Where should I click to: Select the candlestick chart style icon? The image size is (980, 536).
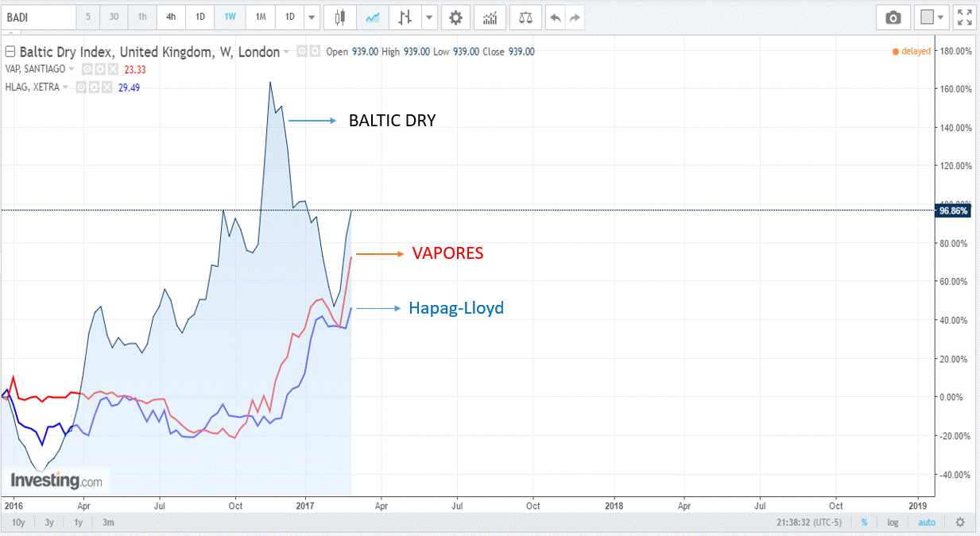(340, 17)
